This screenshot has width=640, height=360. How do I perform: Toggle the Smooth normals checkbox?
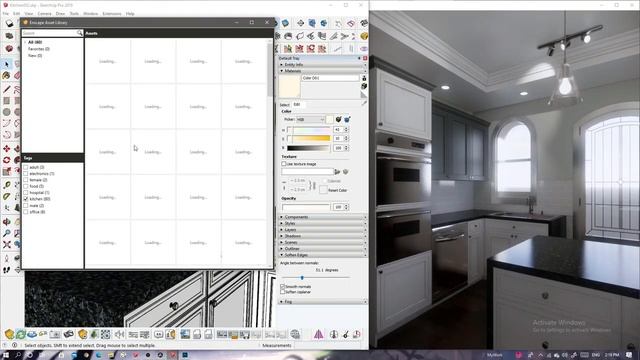pos(282,287)
